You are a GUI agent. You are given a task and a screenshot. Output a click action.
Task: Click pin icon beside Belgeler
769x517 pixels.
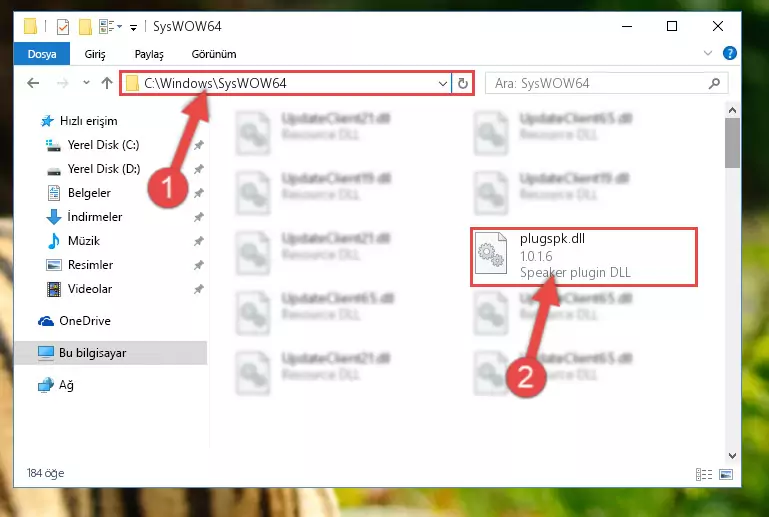pyautogui.click(x=199, y=193)
